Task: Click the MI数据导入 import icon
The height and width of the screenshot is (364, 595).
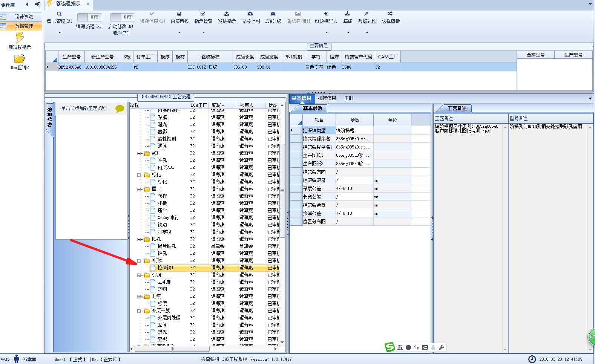Action: [326, 14]
